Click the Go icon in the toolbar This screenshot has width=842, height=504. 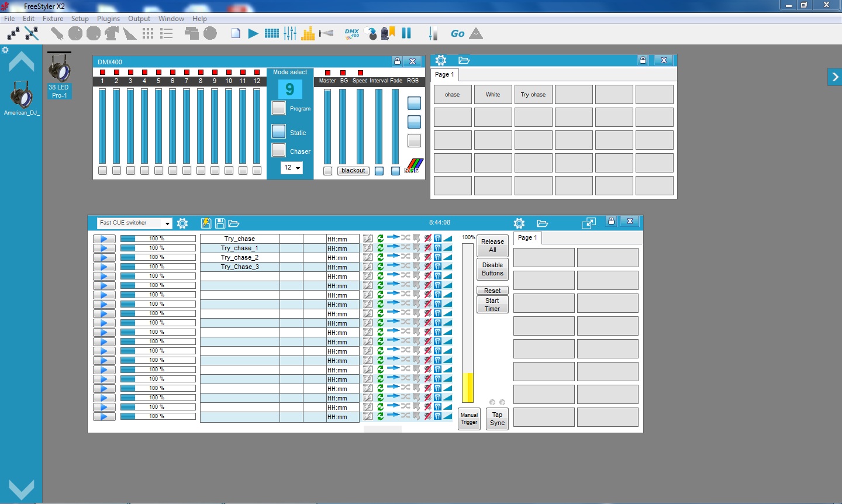click(457, 33)
